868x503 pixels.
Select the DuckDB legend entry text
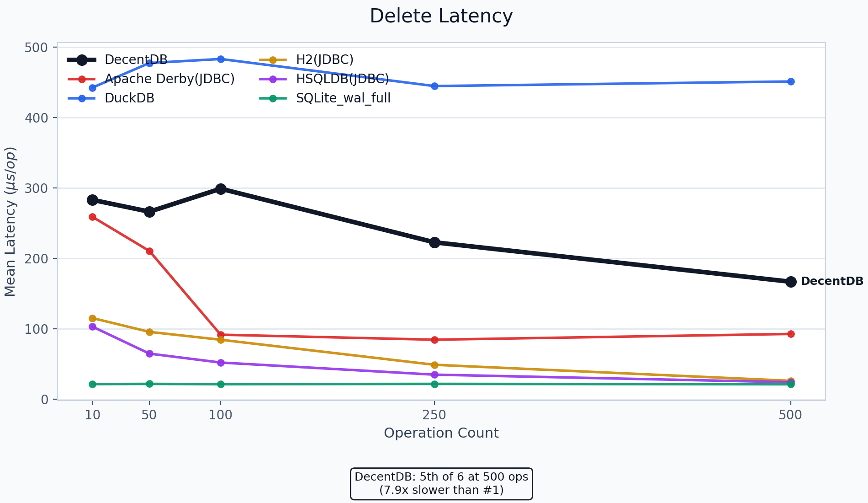click(129, 98)
